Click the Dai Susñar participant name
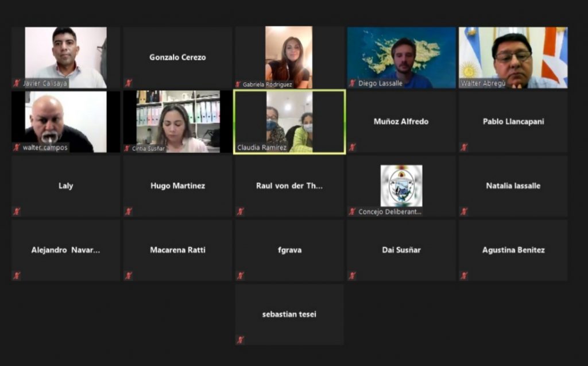This screenshot has width=588, height=366. pos(401,250)
